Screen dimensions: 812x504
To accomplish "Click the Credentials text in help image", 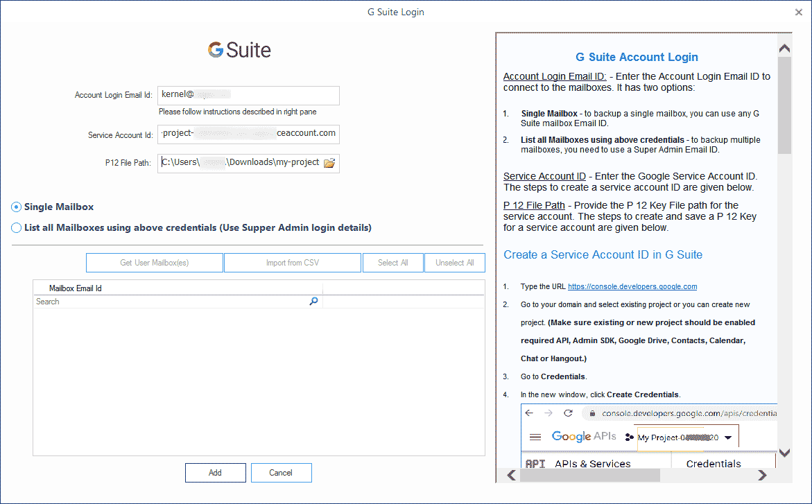I will coord(714,464).
